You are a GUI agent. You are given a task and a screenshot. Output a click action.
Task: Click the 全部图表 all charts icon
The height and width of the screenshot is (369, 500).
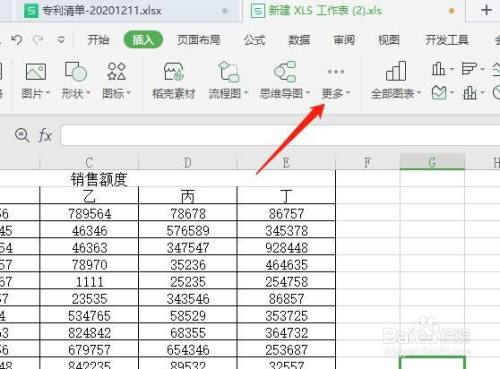click(x=396, y=71)
